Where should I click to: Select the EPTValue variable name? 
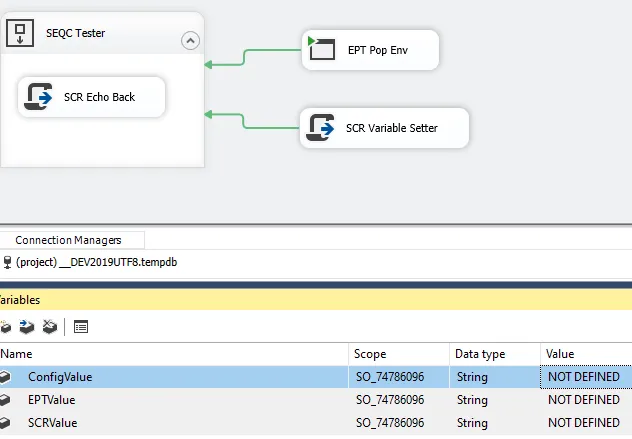pos(51,400)
